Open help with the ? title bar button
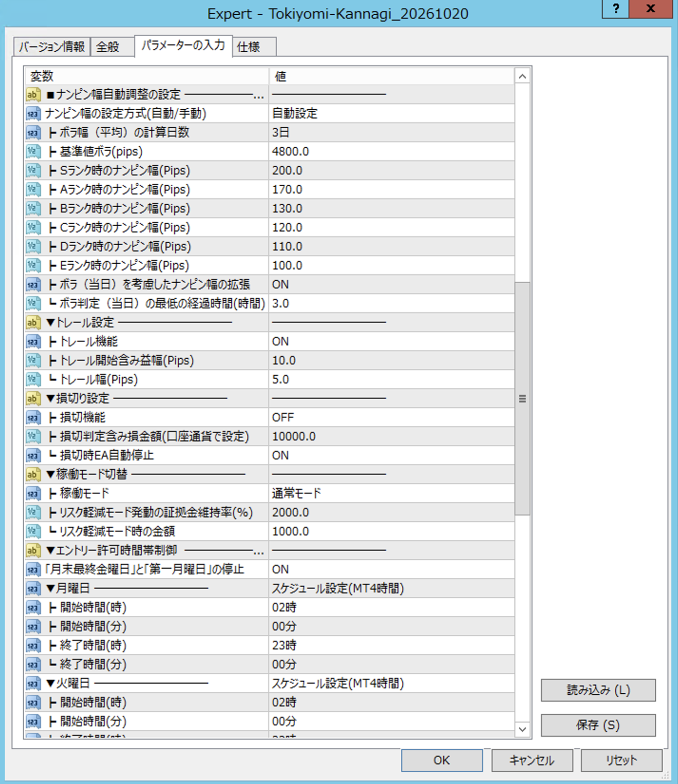Screen dimensions: 678x784 [x=616, y=9]
